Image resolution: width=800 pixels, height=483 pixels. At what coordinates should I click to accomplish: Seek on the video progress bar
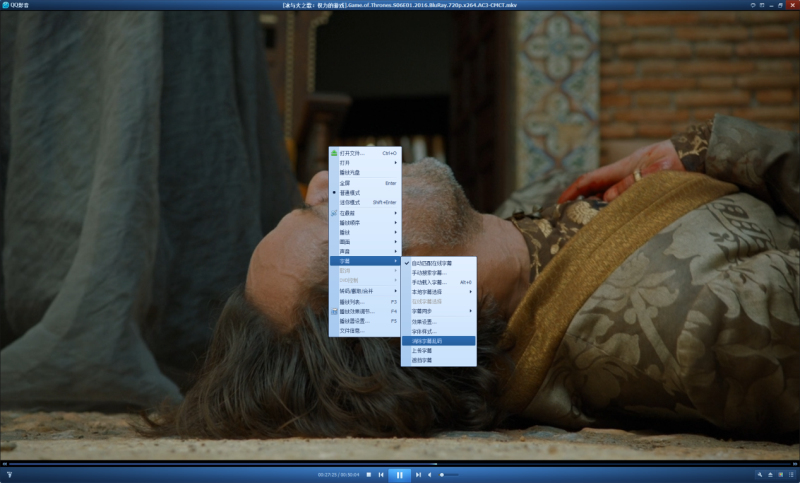pyautogui.click(x=400, y=464)
